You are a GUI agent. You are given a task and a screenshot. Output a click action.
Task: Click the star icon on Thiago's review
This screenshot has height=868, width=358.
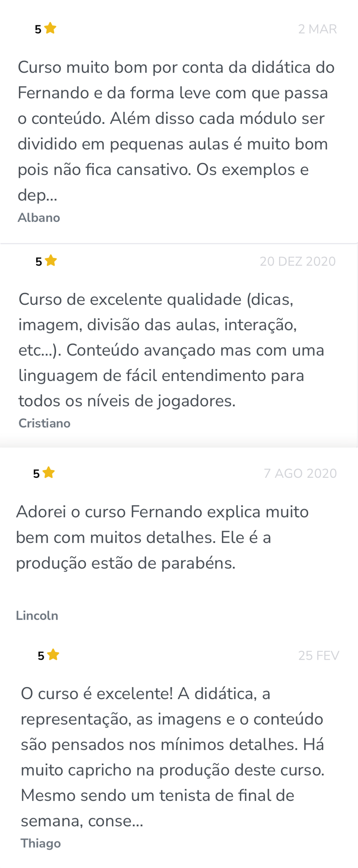click(x=53, y=655)
